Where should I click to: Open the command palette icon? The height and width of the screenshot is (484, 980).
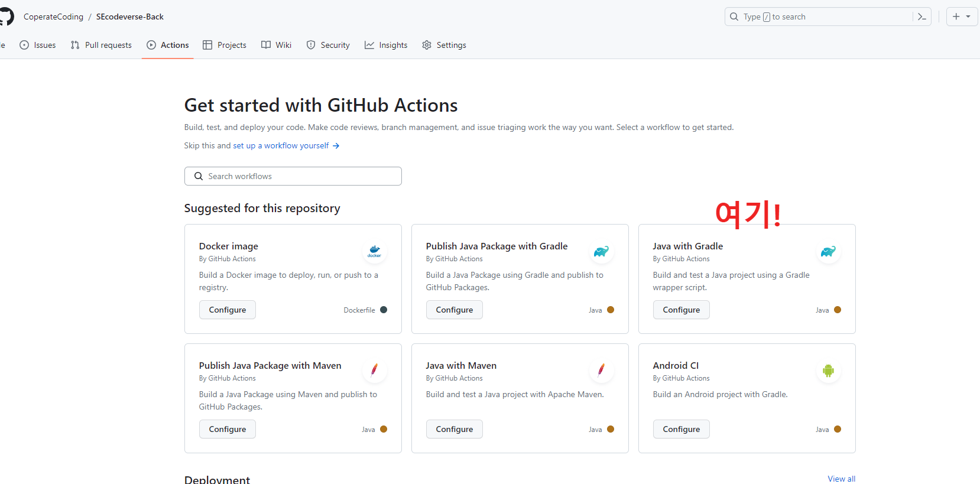pyautogui.click(x=921, y=17)
